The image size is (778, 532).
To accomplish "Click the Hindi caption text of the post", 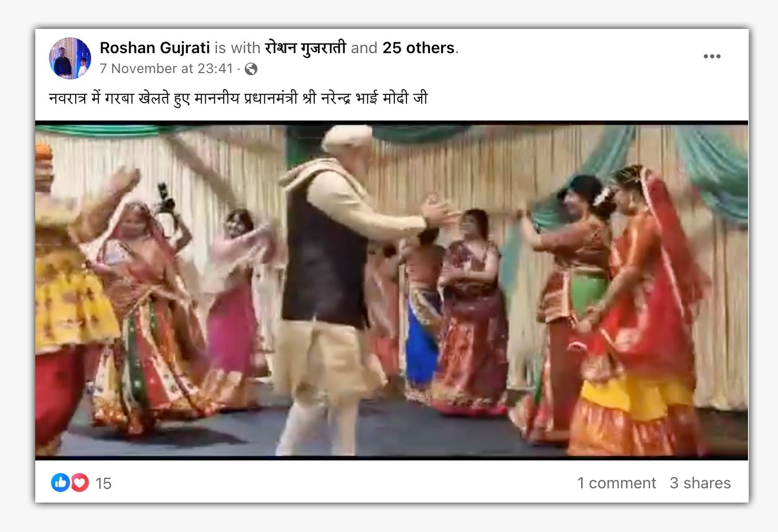I will coord(238,98).
